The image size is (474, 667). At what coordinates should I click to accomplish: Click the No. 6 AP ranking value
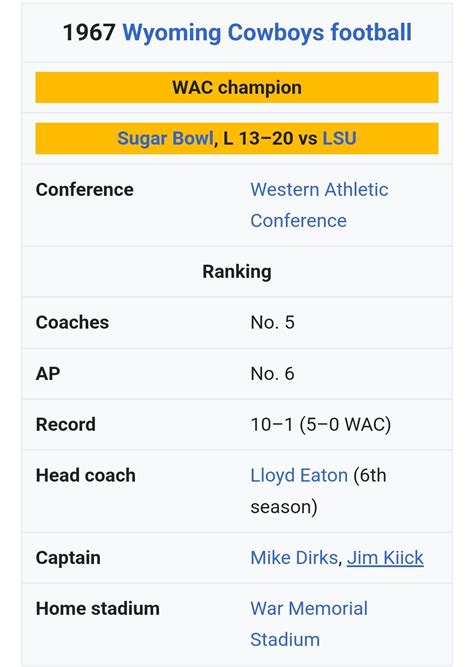click(272, 374)
